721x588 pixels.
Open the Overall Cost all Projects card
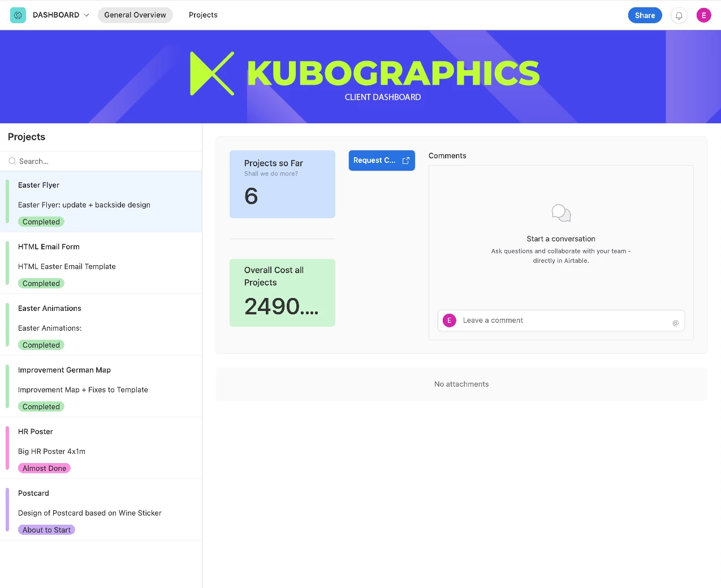click(282, 293)
